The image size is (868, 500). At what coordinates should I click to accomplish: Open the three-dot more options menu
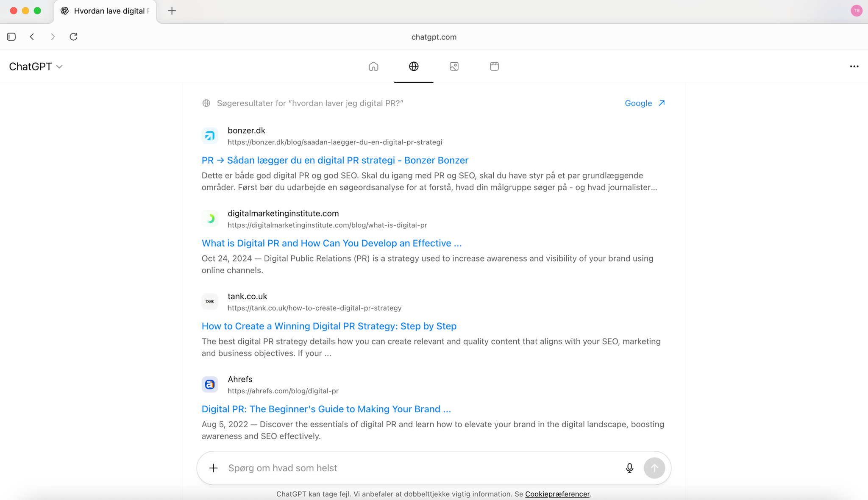(854, 67)
